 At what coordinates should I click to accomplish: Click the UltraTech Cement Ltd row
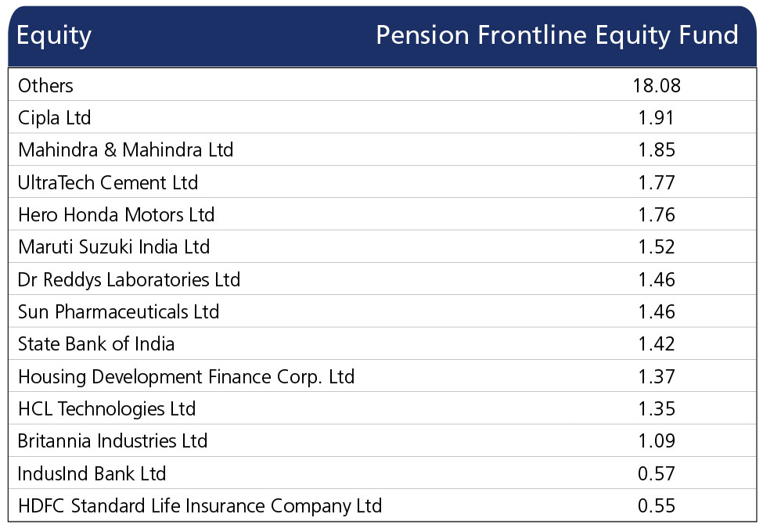click(x=383, y=182)
